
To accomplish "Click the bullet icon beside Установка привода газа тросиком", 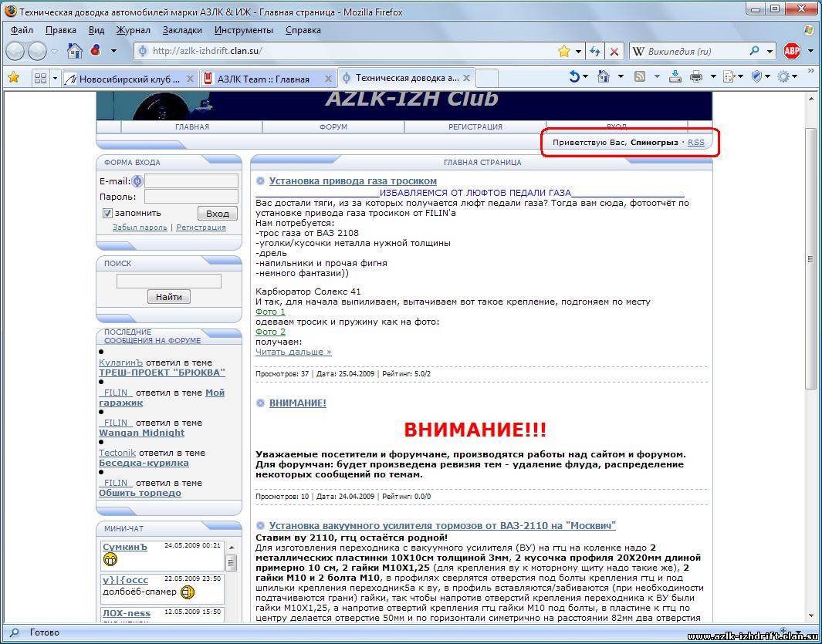I will click(261, 181).
